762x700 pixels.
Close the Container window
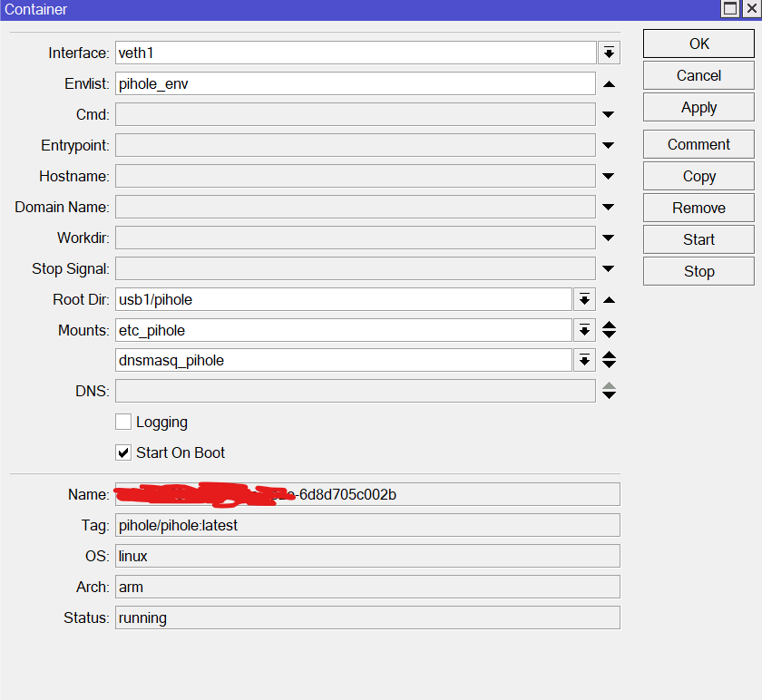pyautogui.click(x=752, y=8)
